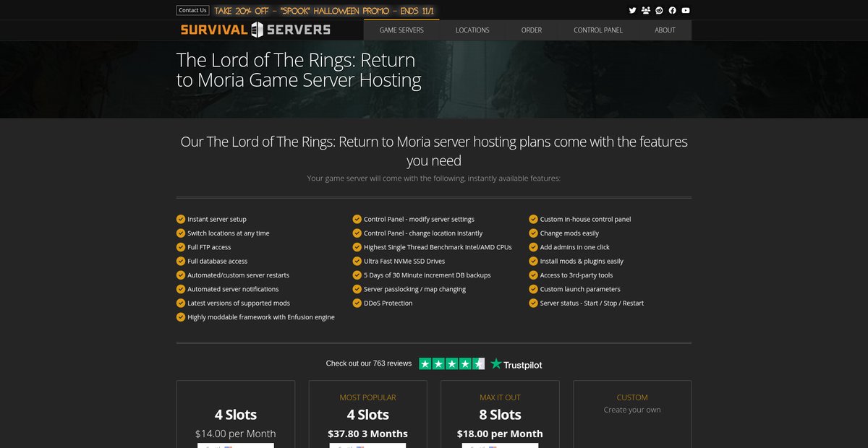Open the community group icon in header
Viewport: 868px width, 448px height.
[646, 10]
